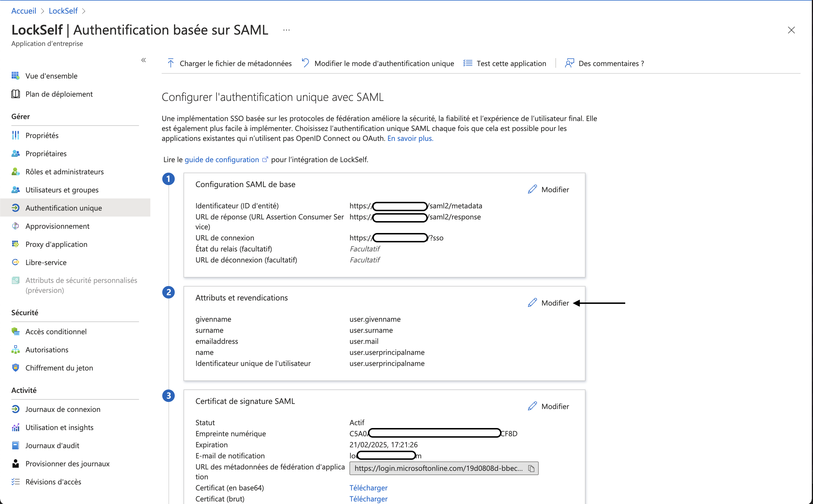Viewport: 813px width, 504px height.
Task: View Journaux de connexion
Action: [63, 409]
